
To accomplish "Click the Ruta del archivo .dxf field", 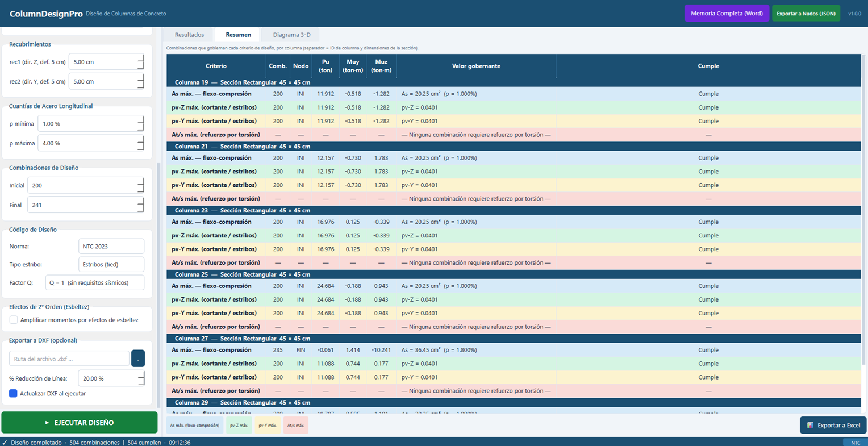I will [69, 359].
